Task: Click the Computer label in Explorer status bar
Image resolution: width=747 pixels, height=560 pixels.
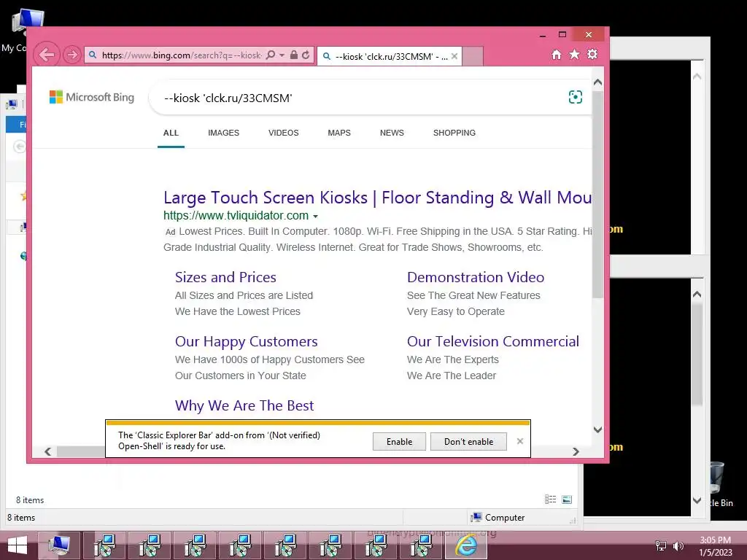Action: [x=505, y=517]
